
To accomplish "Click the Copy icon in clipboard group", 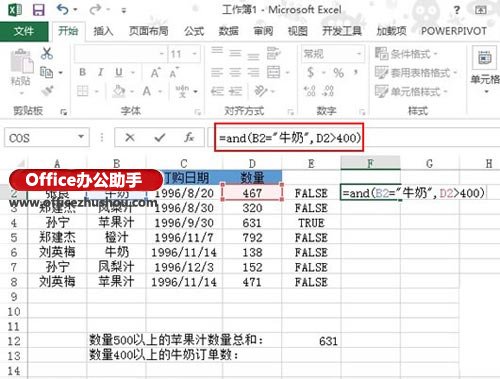I will coord(46,72).
